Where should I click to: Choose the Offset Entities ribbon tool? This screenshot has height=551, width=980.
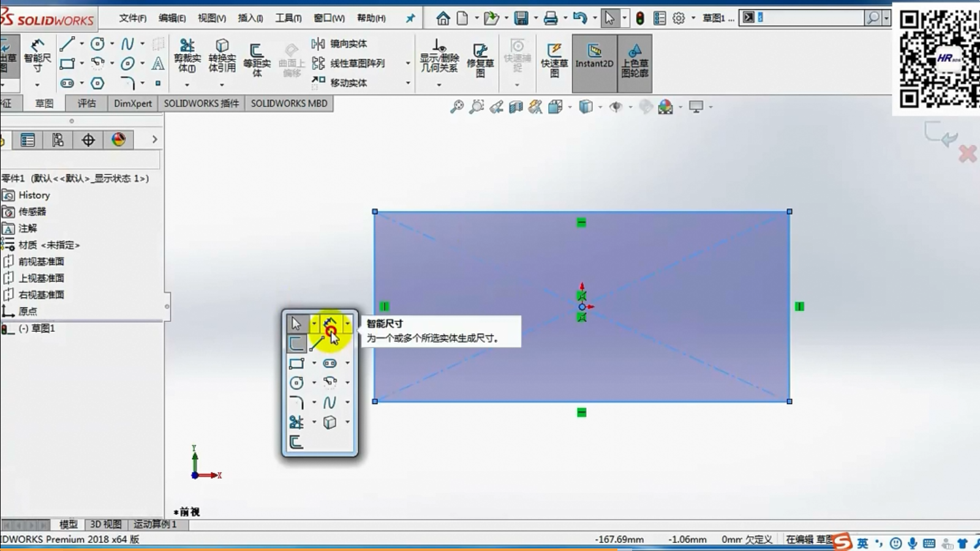pos(257,58)
